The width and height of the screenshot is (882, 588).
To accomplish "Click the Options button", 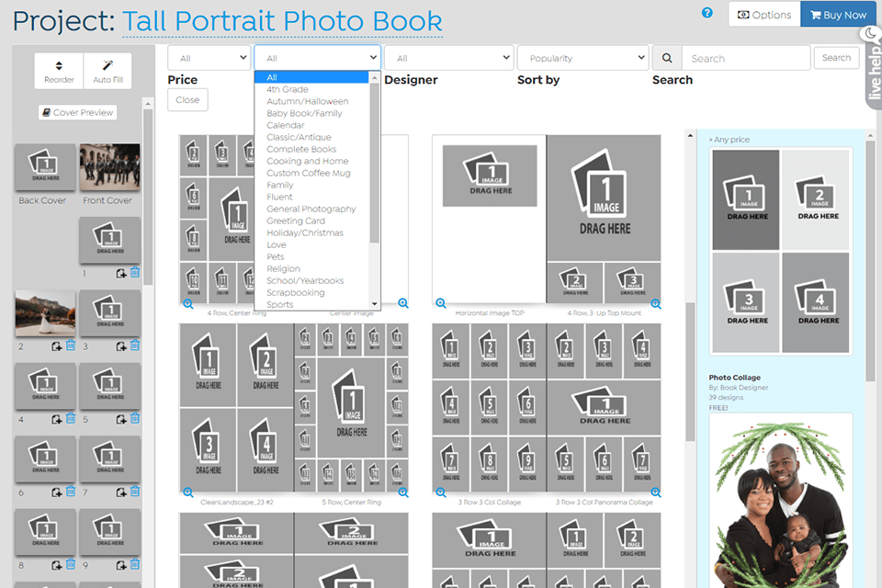I will pyautogui.click(x=763, y=14).
